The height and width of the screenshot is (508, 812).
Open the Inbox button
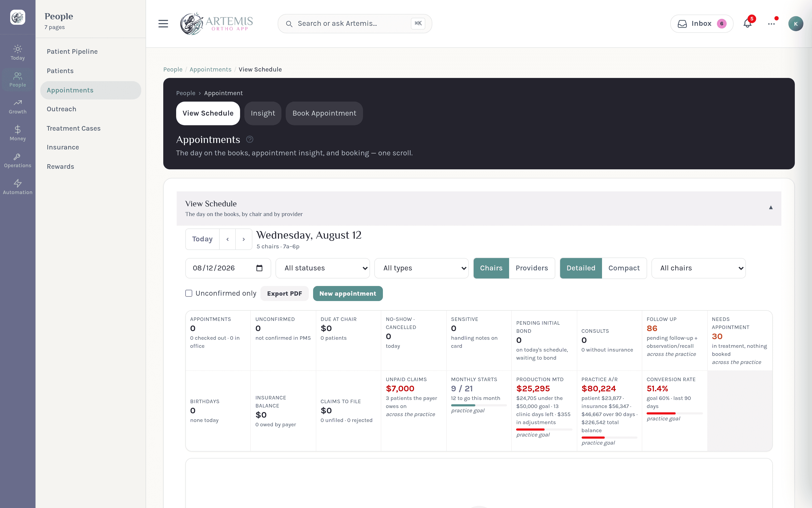pyautogui.click(x=702, y=24)
